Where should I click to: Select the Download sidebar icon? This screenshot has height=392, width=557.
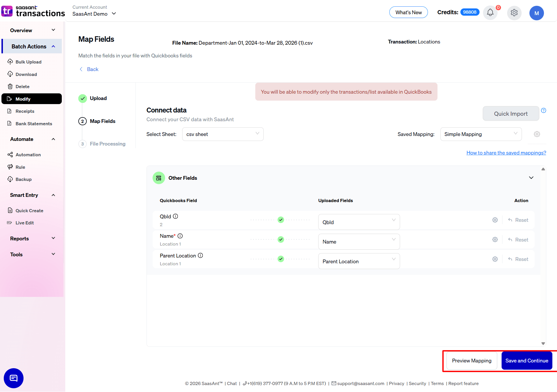(x=10, y=74)
